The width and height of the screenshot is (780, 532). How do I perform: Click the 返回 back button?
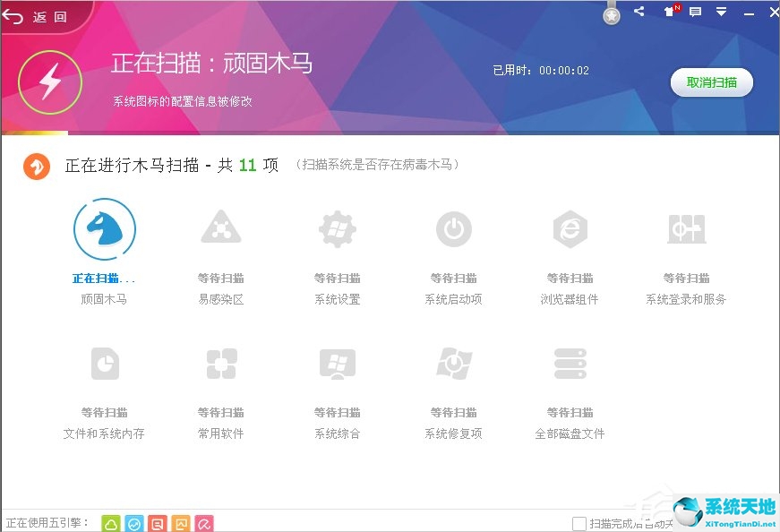point(36,15)
